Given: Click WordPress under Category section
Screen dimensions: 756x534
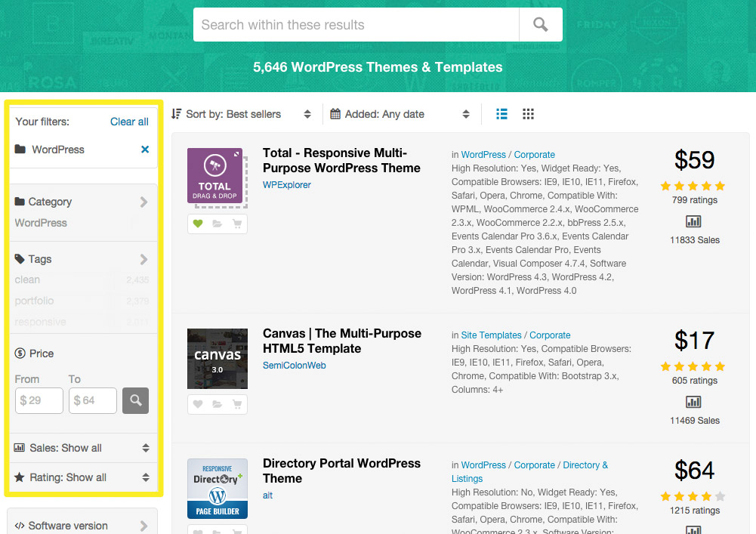Looking at the screenshot, I should pyautogui.click(x=41, y=223).
